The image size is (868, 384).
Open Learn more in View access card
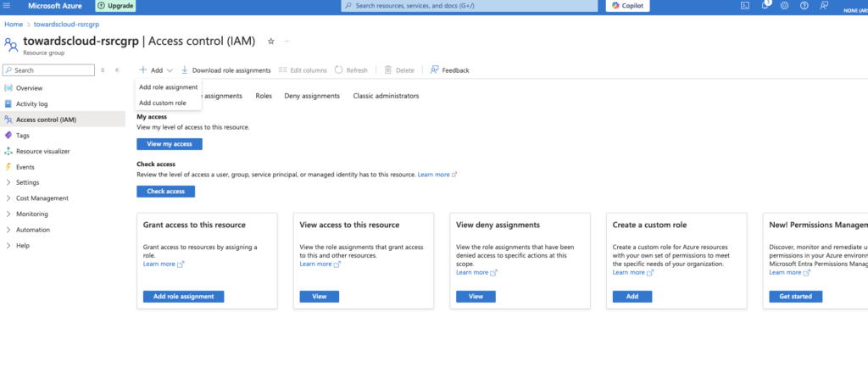pyautogui.click(x=320, y=264)
